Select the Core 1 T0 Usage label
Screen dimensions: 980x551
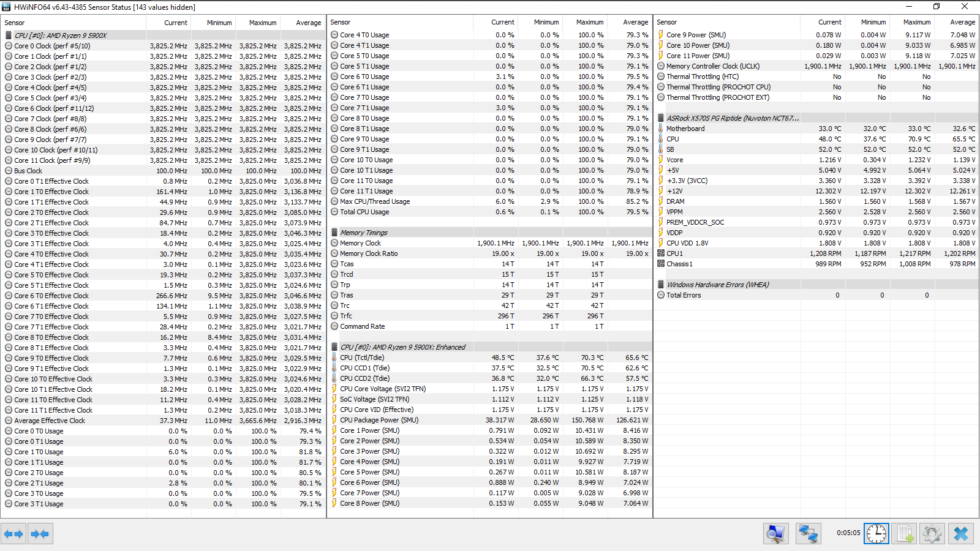coord(39,452)
